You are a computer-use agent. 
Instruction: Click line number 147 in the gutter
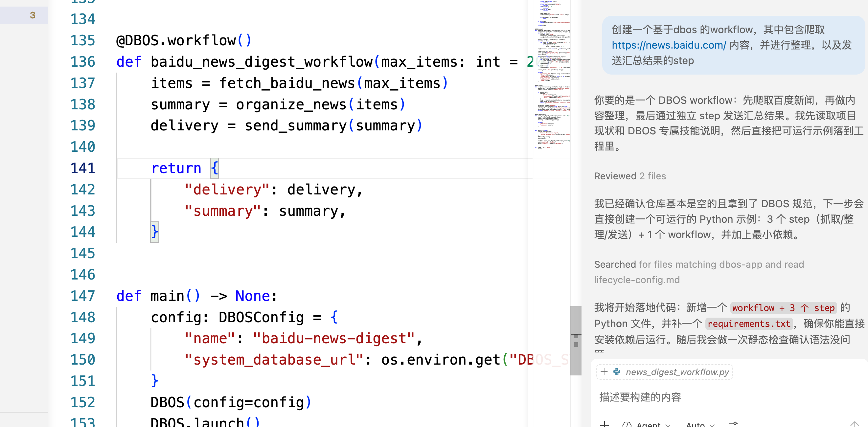[83, 296]
